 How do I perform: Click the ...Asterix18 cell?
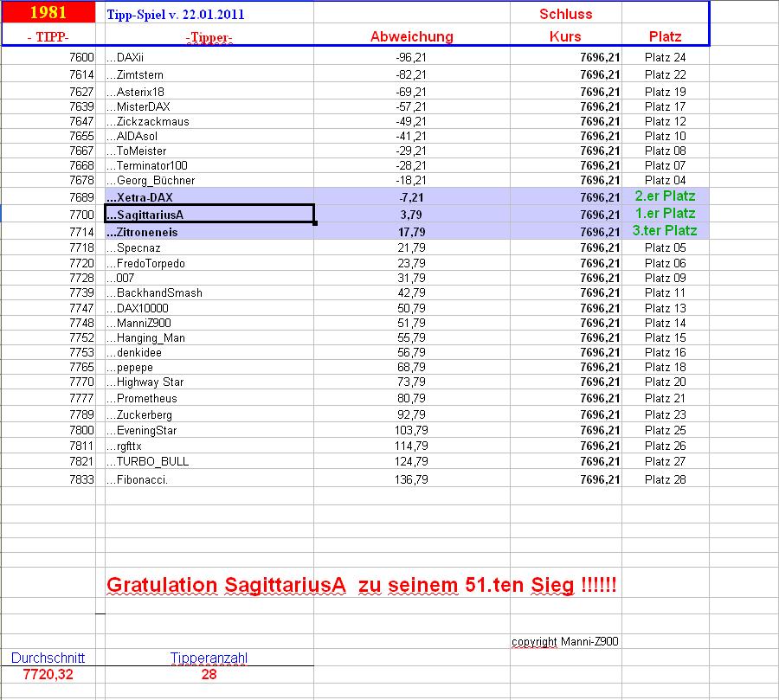(209, 92)
